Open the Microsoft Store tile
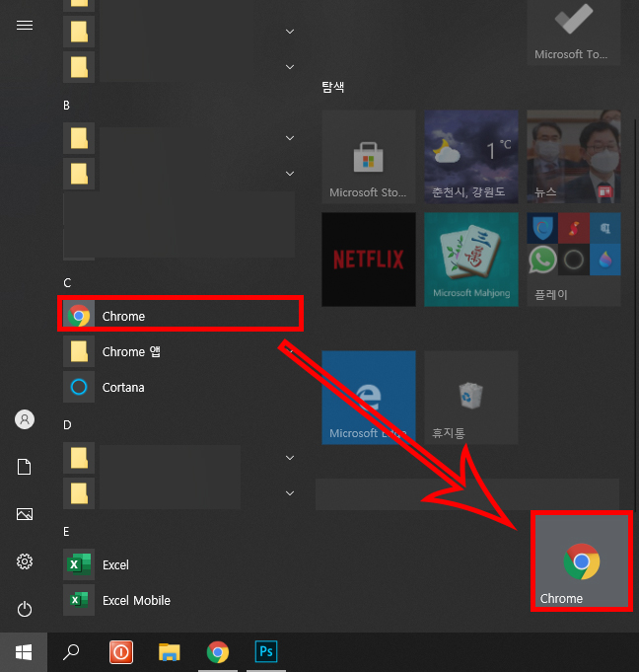 point(369,157)
